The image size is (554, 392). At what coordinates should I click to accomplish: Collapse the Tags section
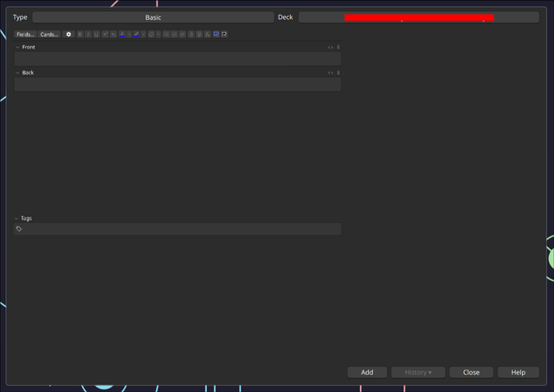tap(16, 218)
